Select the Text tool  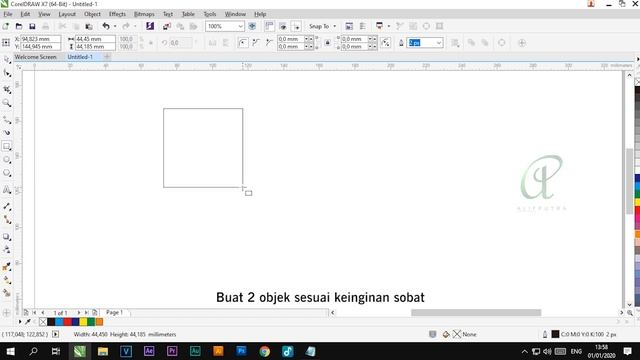[7, 190]
